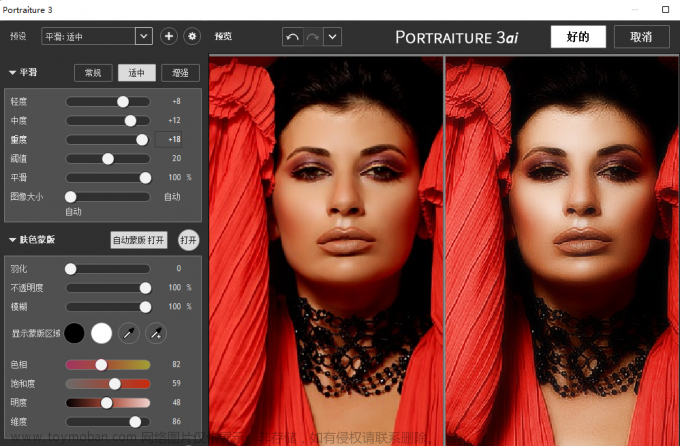Click the 维度 value 86
This screenshot has width=680, height=446.
click(177, 421)
